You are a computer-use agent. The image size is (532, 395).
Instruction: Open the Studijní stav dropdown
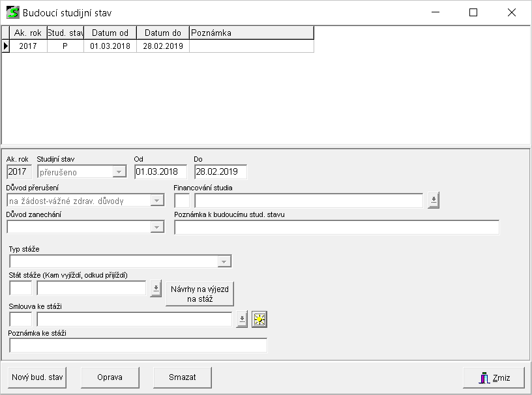point(119,172)
